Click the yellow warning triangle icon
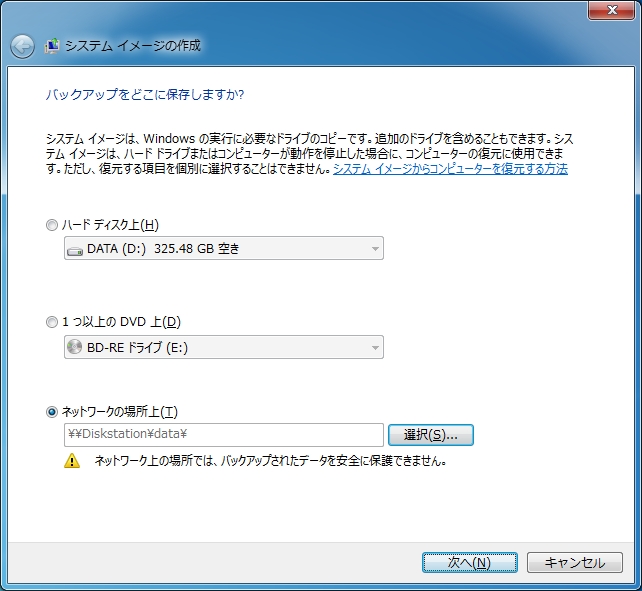Screen dimensions: 642x591 pyautogui.click(x=72, y=461)
